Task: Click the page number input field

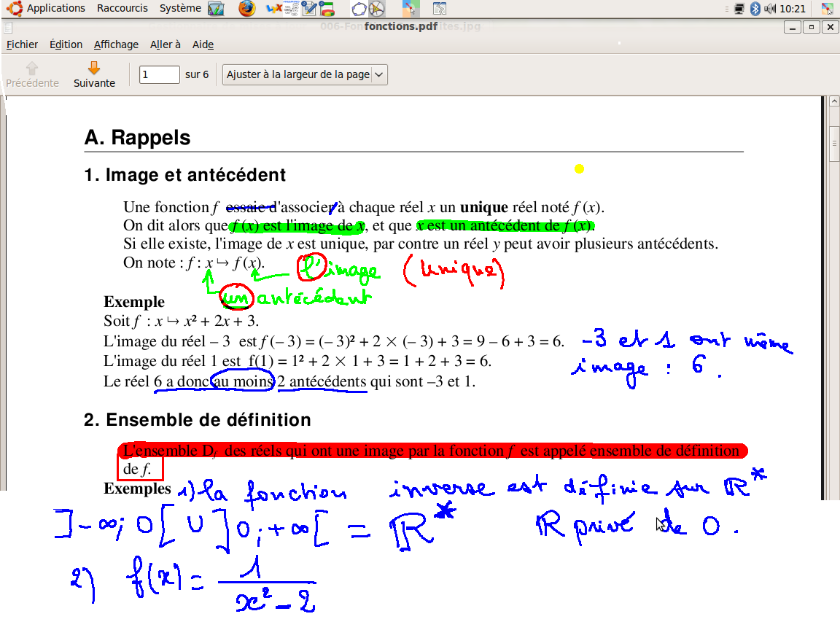Action: [159, 74]
